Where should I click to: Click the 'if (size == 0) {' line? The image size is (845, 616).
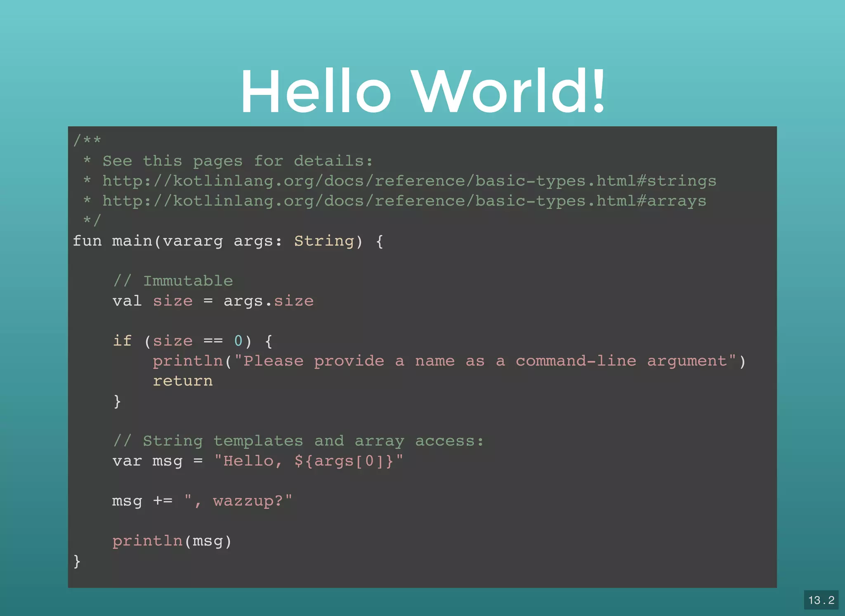(x=193, y=341)
